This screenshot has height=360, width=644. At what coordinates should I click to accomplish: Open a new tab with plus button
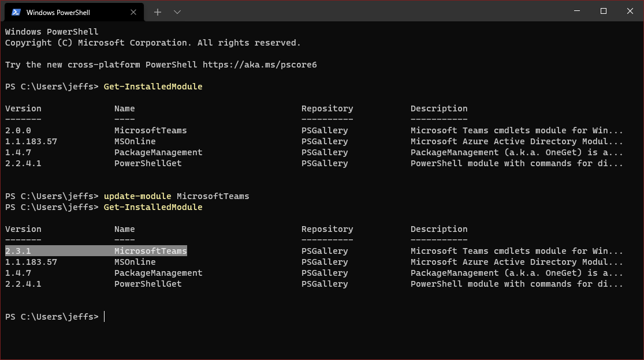157,12
